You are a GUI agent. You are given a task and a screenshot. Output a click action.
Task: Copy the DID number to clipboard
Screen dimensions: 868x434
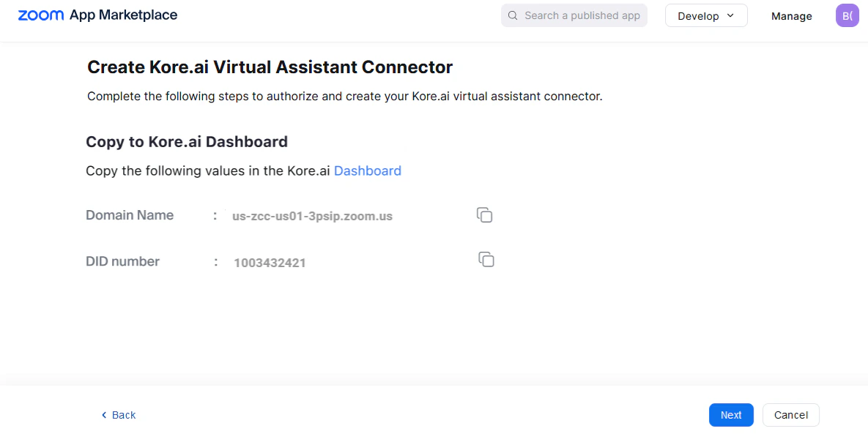[486, 259]
